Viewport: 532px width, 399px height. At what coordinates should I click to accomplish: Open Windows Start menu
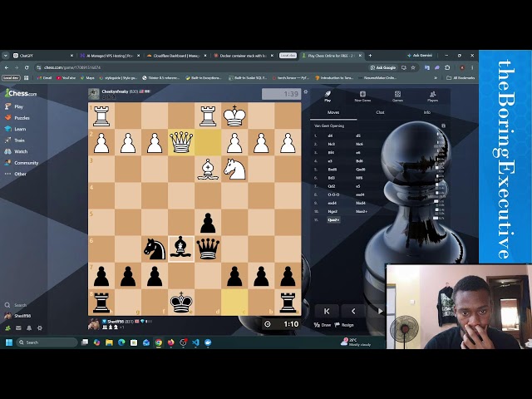[x=9, y=342]
